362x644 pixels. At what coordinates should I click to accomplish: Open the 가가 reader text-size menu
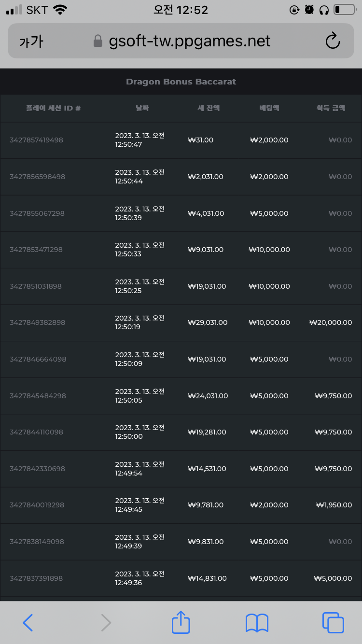click(x=31, y=42)
